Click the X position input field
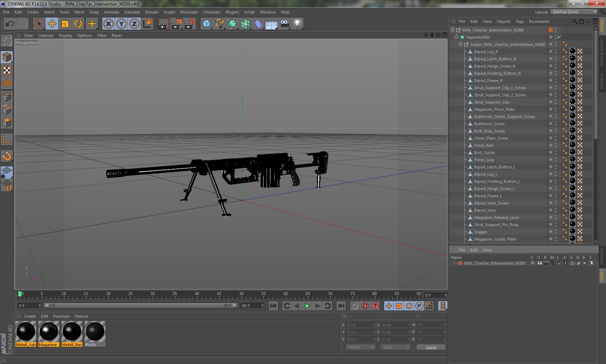The width and height of the screenshot is (606, 364). tap(361, 325)
